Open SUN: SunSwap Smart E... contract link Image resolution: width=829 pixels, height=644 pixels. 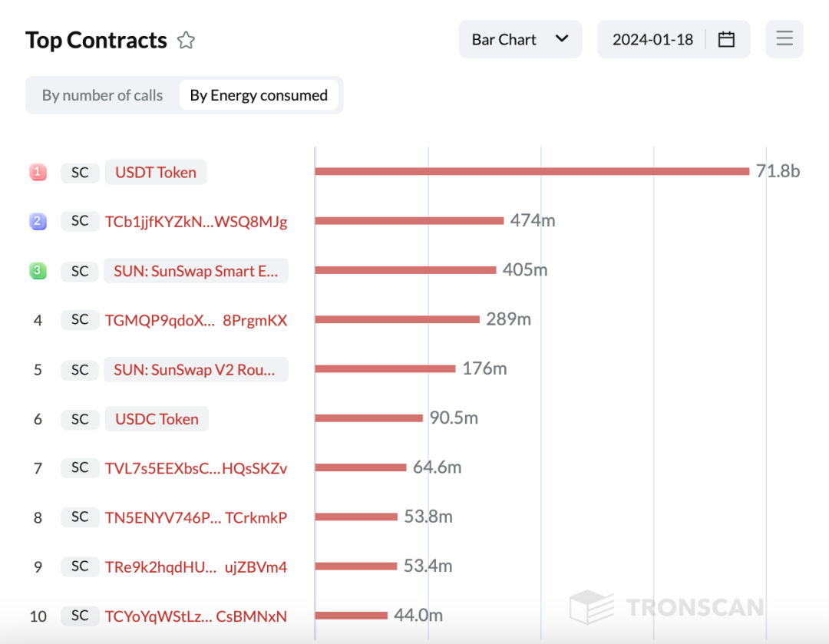coord(196,271)
